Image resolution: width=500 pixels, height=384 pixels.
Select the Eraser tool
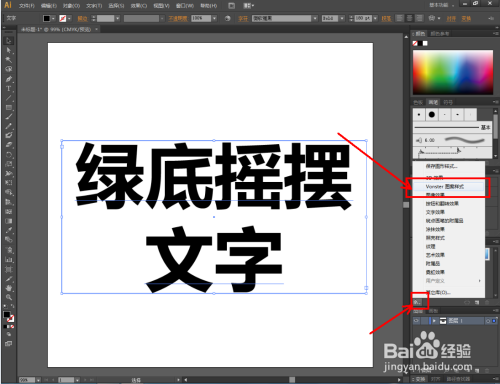[x=9, y=145]
